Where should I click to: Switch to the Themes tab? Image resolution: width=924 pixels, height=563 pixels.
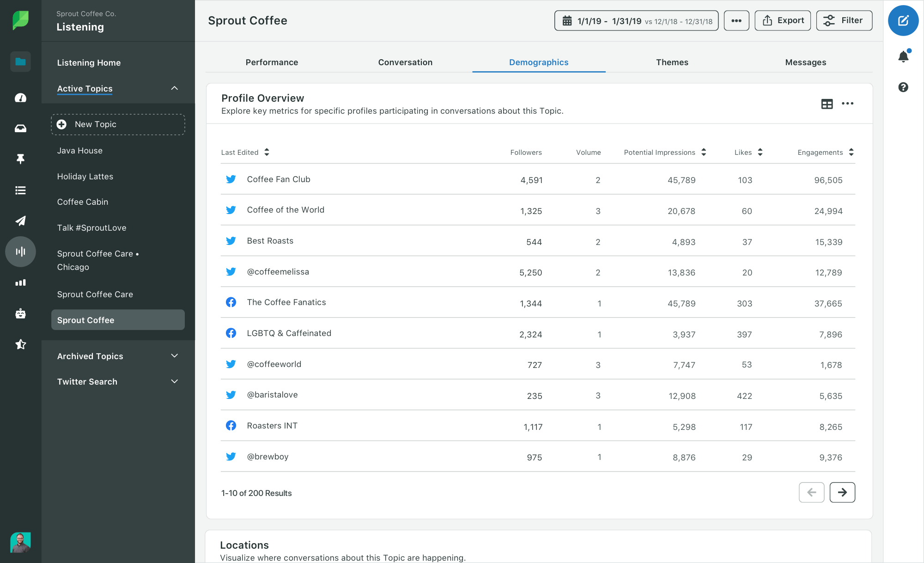(672, 62)
